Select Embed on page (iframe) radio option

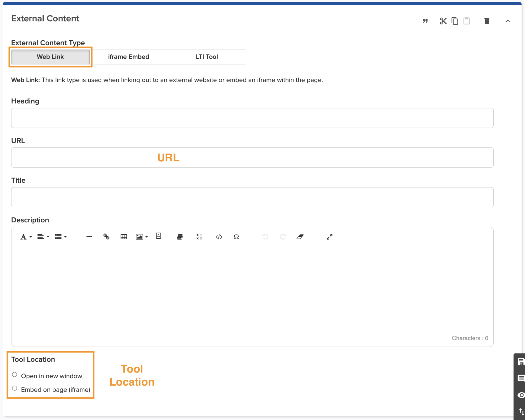click(15, 388)
